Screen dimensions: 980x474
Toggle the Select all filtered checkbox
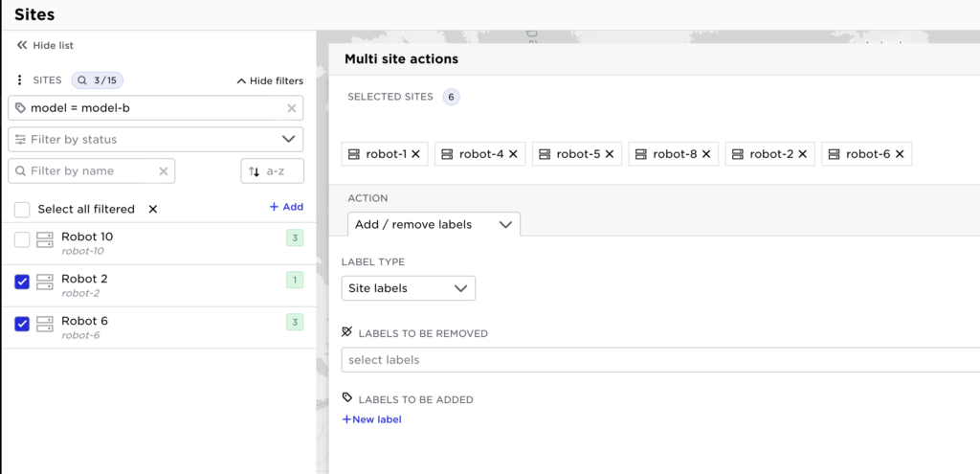[22, 209]
